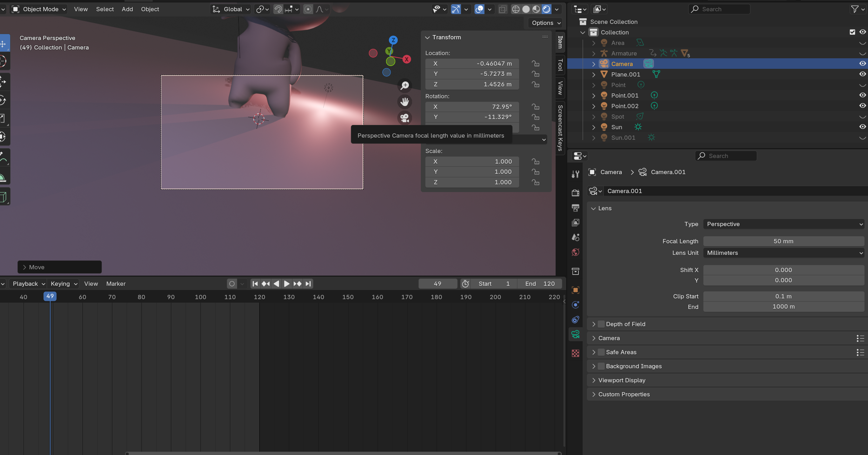Viewport: 868px width, 455px height.
Task: Open the Output properties printer icon
Action: click(x=575, y=208)
